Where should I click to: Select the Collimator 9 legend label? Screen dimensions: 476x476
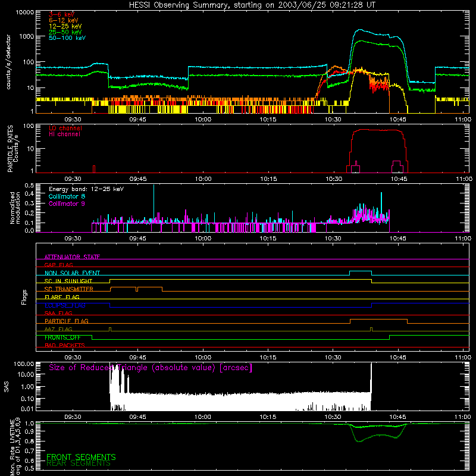(67, 203)
